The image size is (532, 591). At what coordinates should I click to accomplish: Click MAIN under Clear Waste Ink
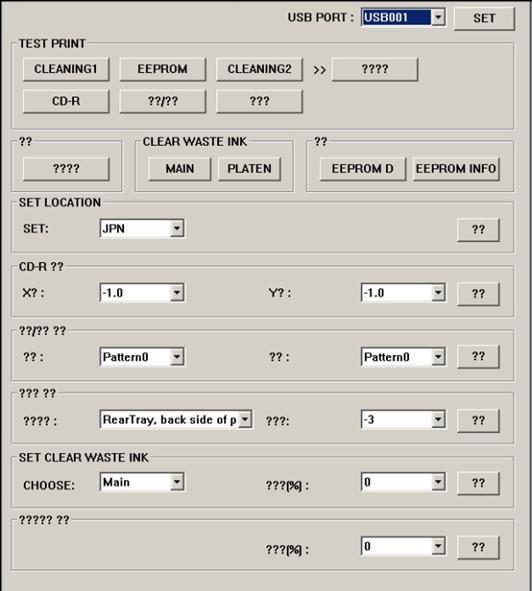click(x=179, y=169)
